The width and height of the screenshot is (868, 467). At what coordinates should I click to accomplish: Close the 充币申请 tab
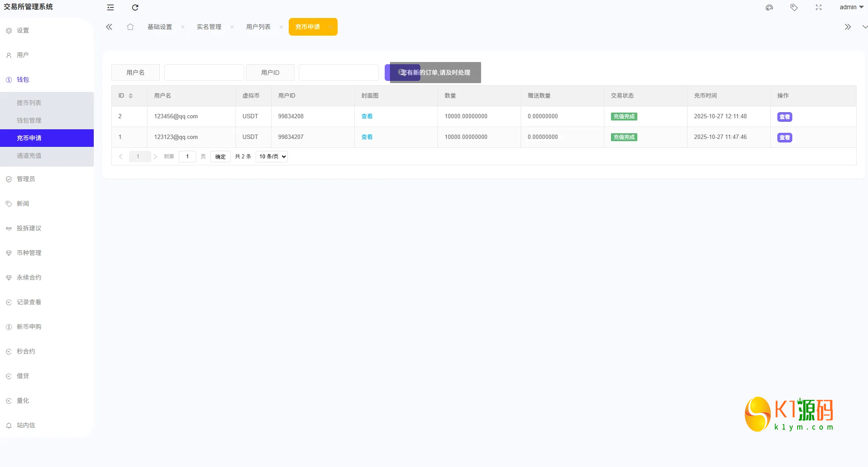[x=331, y=27]
